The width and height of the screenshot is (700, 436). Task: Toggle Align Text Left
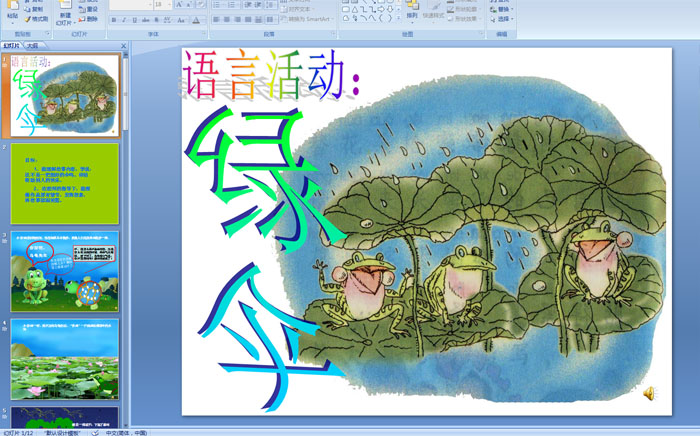click(216, 20)
